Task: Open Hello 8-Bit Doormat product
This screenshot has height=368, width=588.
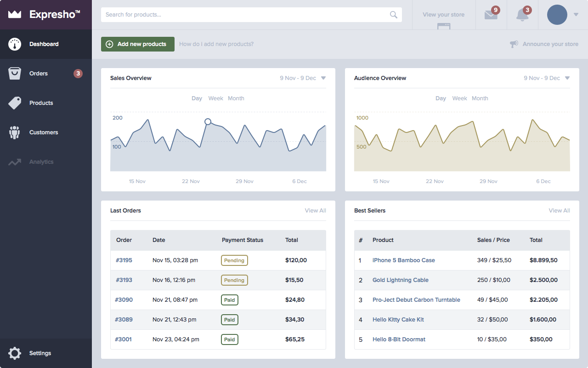Action: pyautogui.click(x=399, y=339)
